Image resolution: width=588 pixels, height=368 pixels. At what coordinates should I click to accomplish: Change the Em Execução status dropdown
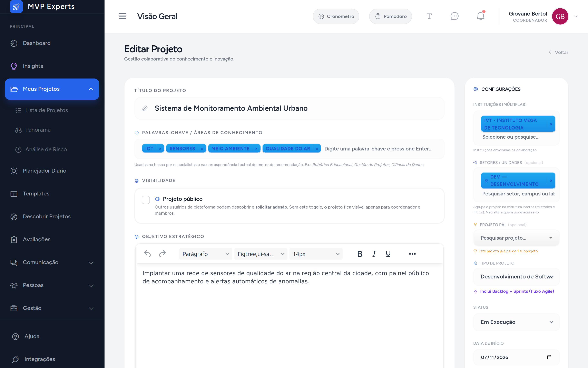pyautogui.click(x=516, y=322)
